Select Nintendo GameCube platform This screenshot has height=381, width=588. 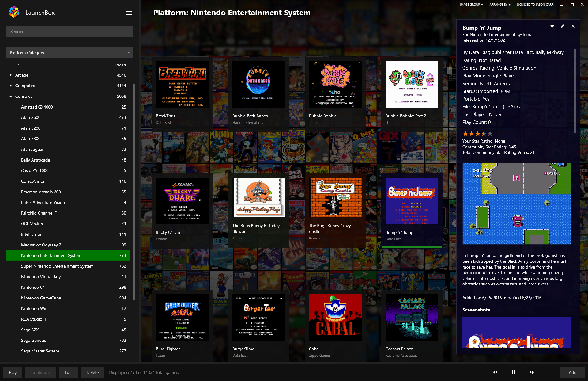(68, 298)
